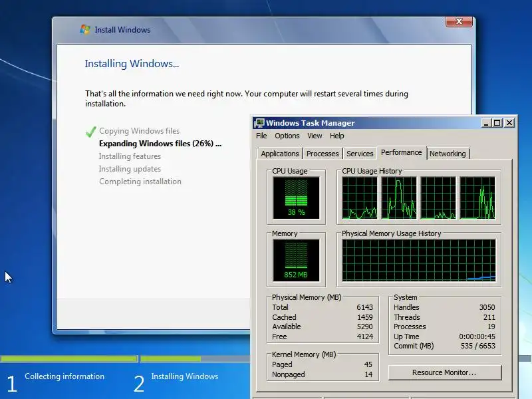Click the Commit (MB) value 535 / 6653

coord(477,346)
